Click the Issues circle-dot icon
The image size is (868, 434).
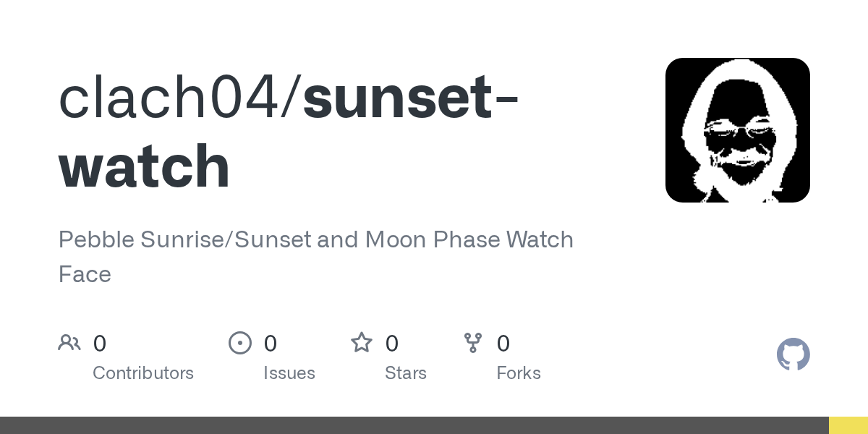click(x=240, y=343)
